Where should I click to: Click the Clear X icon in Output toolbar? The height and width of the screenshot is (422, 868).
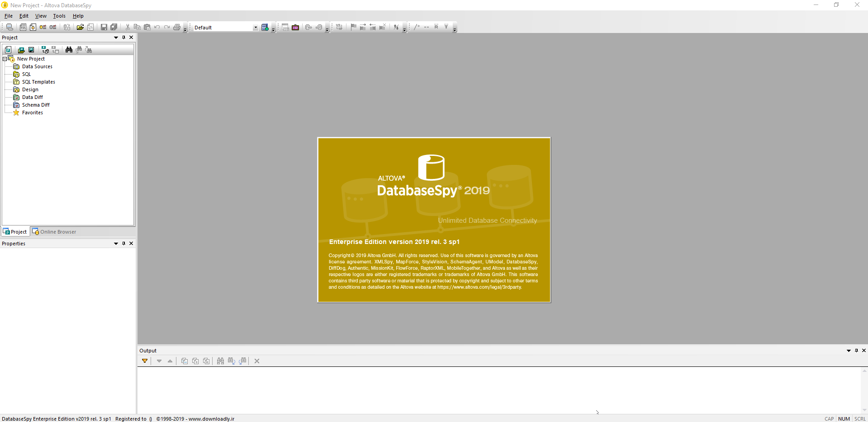click(x=257, y=361)
